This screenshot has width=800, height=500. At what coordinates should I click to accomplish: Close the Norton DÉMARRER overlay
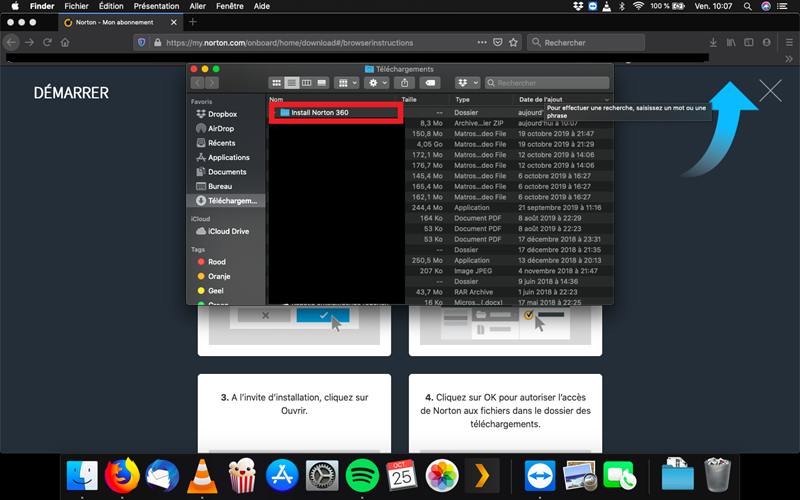[770, 91]
